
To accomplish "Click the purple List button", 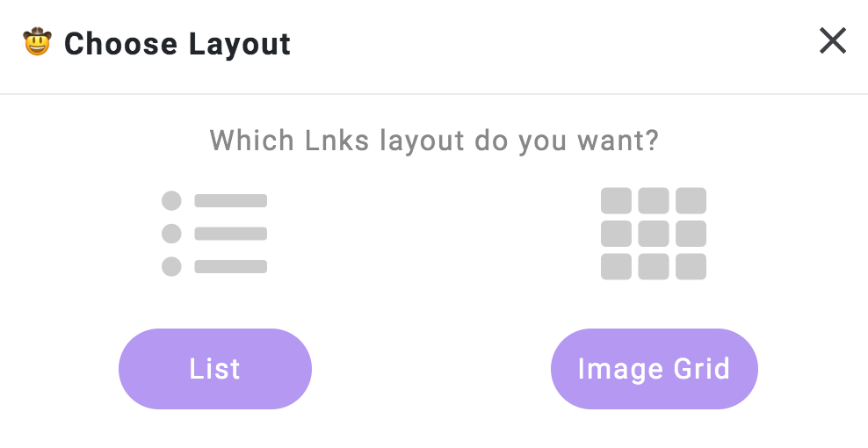I will click(x=214, y=369).
